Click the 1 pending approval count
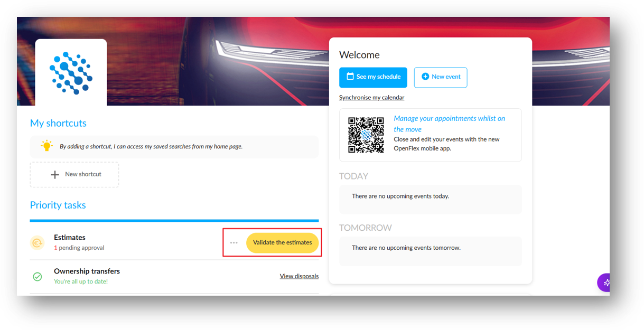Image resolution: width=644 pixels, height=330 pixels. click(x=79, y=248)
